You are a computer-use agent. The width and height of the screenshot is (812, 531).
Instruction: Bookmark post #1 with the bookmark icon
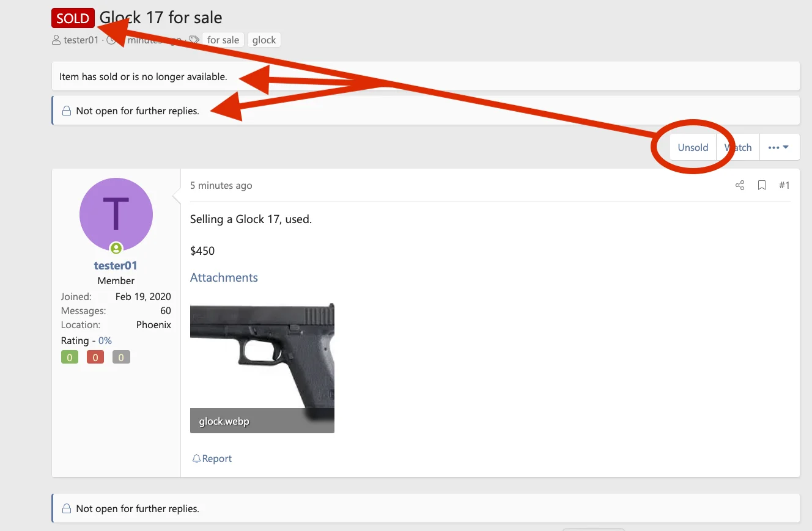point(762,185)
